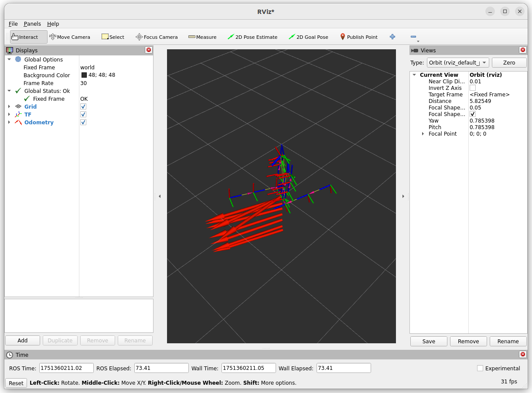532x393 pixels.
Task: Close the Views panel
Action: [x=522, y=50]
